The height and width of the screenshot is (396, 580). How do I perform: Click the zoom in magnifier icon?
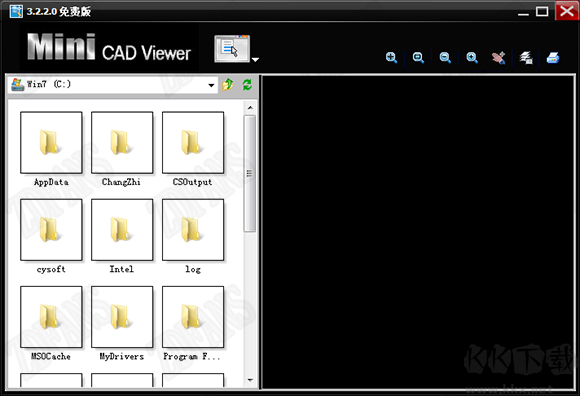[391, 58]
